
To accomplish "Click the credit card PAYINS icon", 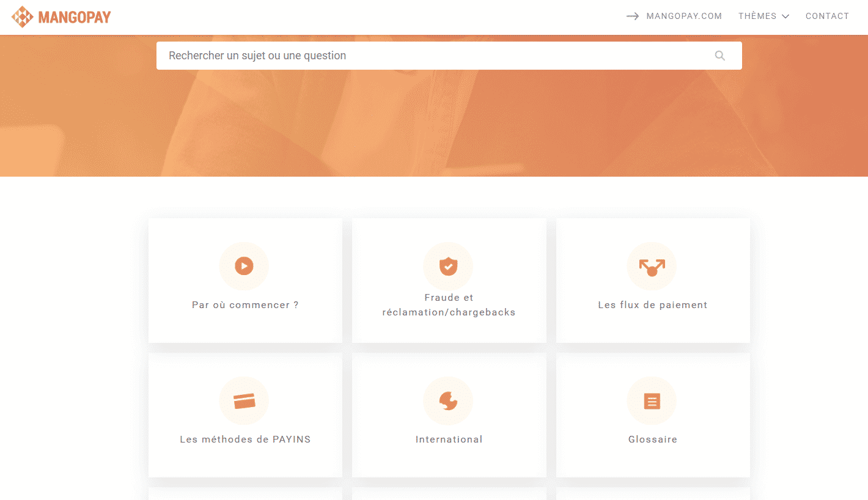I will coord(244,401).
